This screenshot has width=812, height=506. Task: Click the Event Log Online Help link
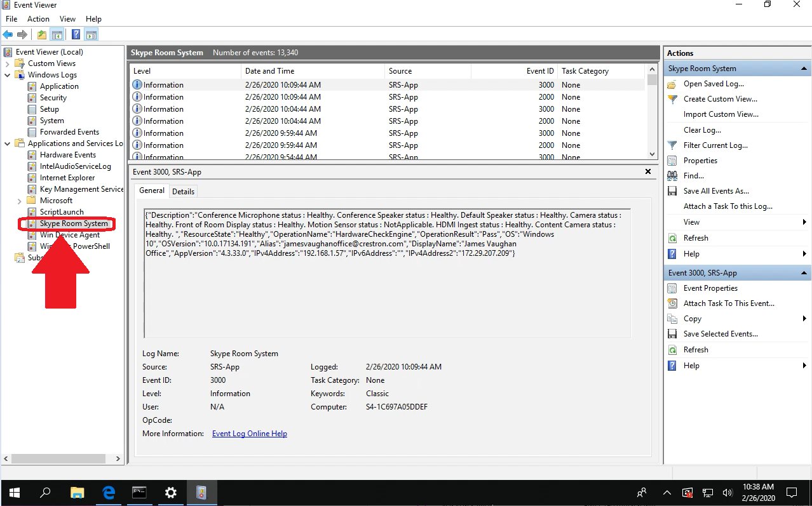[x=250, y=434]
